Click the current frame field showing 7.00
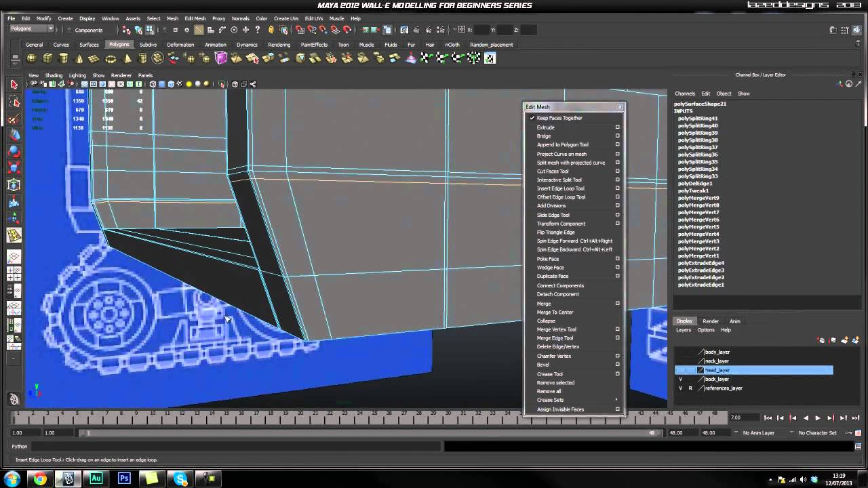 [744, 418]
